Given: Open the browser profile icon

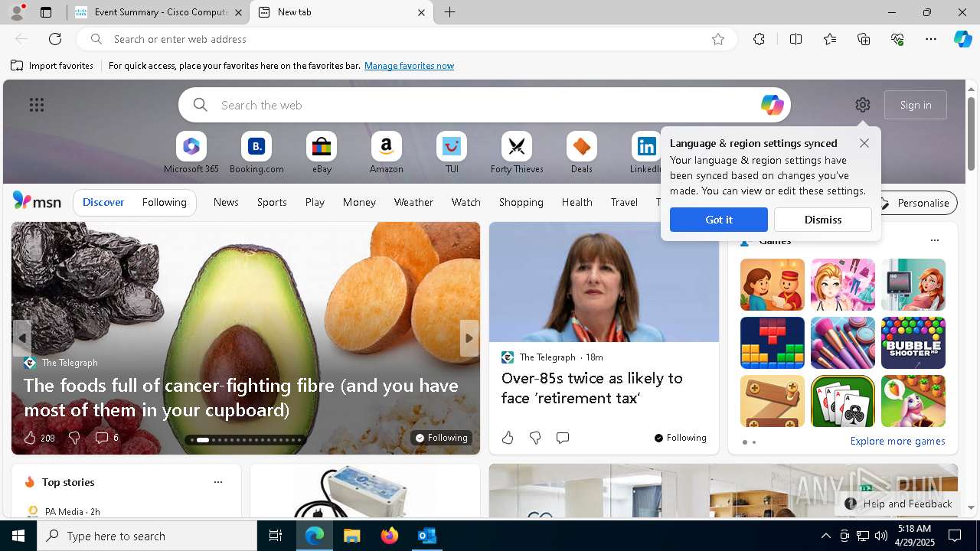Looking at the screenshot, I should coord(17,12).
